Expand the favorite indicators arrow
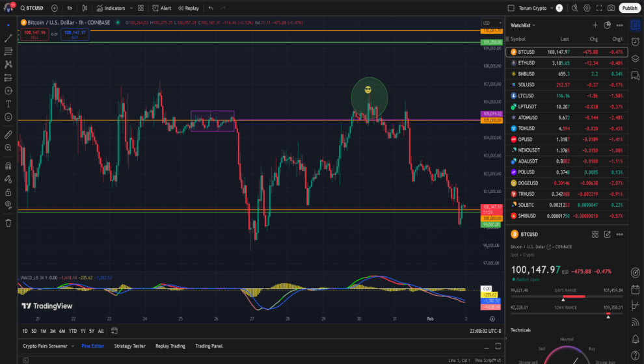This screenshot has width=644, height=364. pos(131,8)
